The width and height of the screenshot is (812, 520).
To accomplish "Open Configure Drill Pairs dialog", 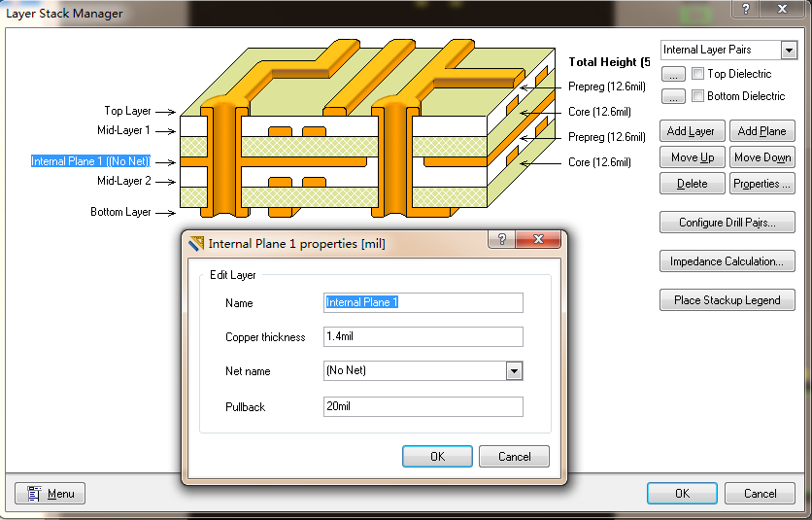I will (x=727, y=223).
